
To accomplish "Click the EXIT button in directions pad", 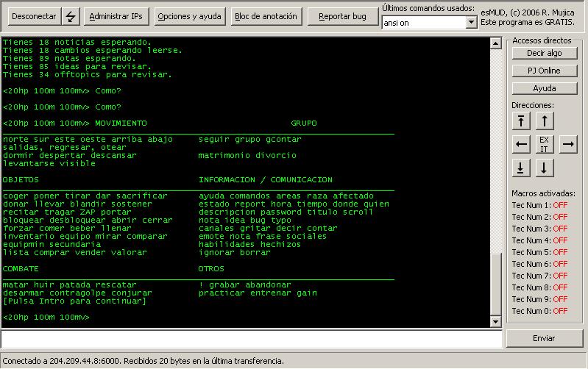I will coord(544,144).
